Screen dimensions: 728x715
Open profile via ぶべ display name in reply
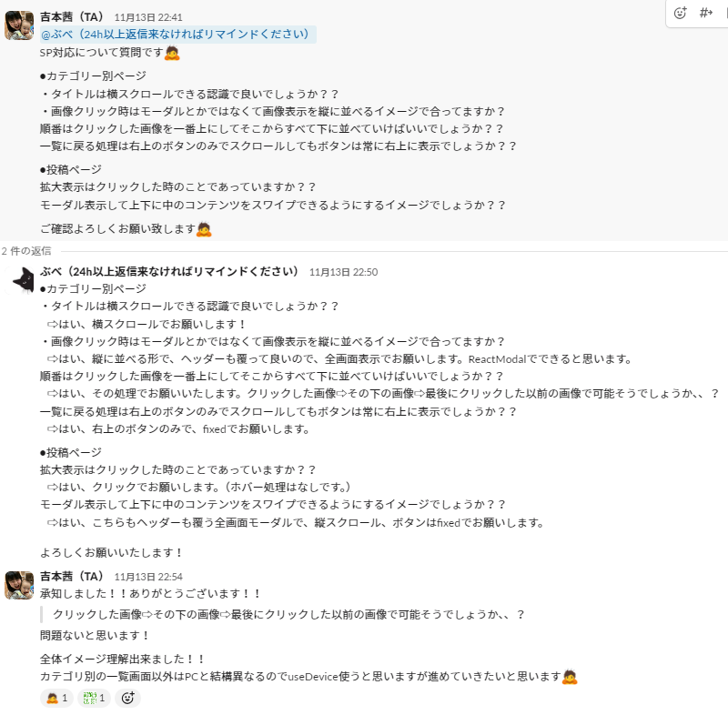pyautogui.click(x=169, y=271)
